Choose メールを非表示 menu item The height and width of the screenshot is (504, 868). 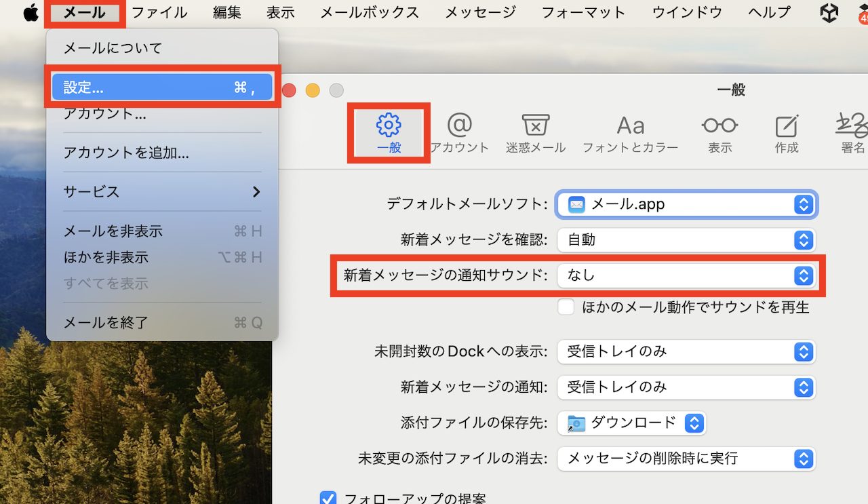pos(162,231)
